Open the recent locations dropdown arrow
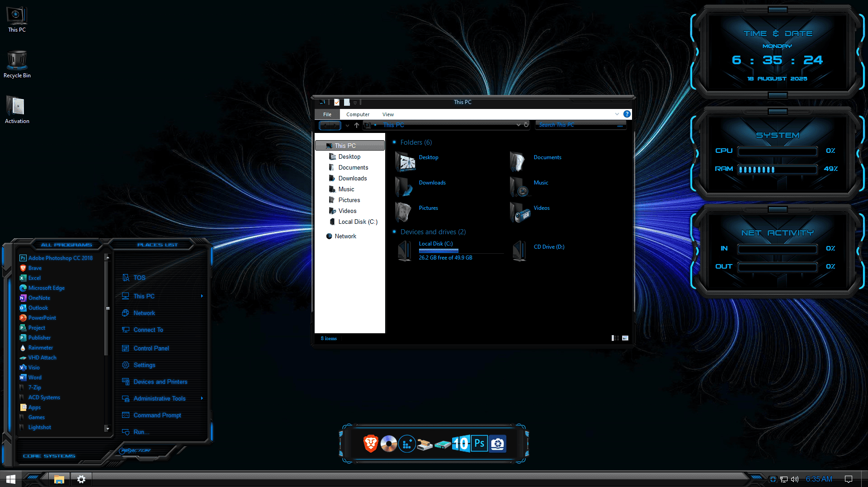Image resolution: width=868 pixels, height=487 pixels. [x=347, y=125]
